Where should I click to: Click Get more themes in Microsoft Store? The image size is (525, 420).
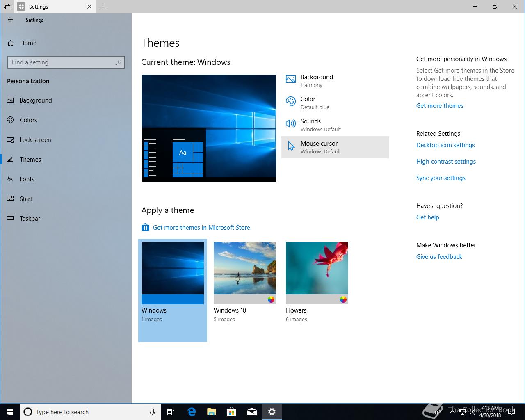coord(201,228)
